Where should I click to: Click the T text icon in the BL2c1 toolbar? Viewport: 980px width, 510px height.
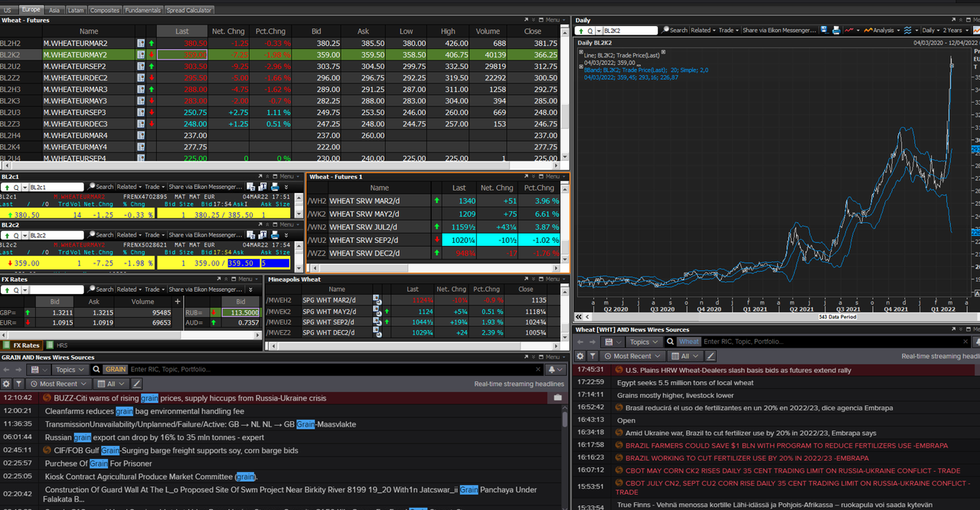pos(263,187)
